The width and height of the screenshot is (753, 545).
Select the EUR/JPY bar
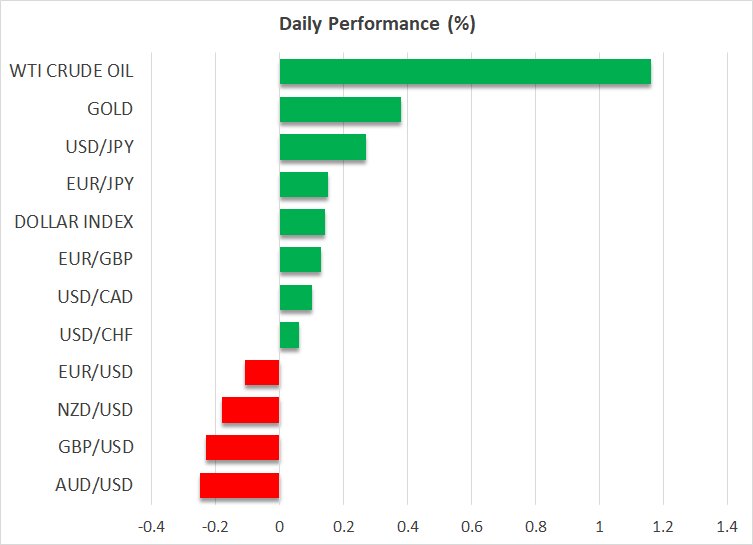(303, 185)
